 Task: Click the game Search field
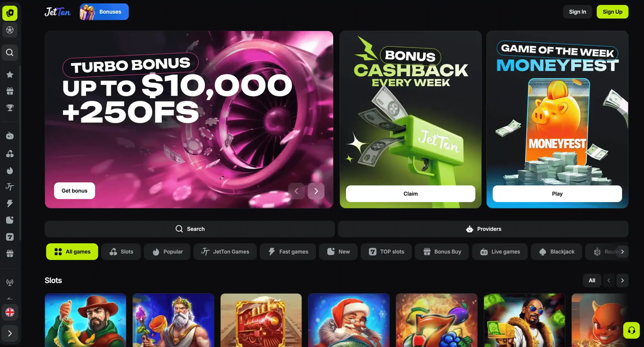pyautogui.click(x=190, y=229)
